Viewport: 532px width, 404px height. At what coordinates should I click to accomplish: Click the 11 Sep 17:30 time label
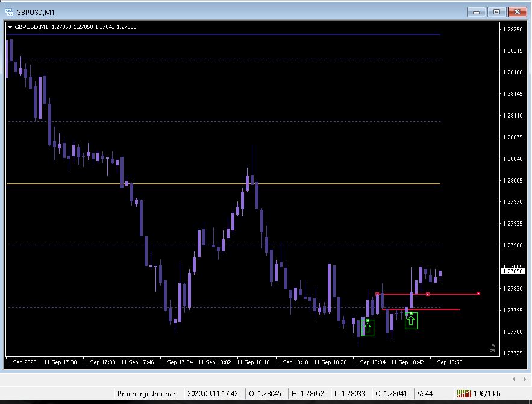tap(60, 362)
